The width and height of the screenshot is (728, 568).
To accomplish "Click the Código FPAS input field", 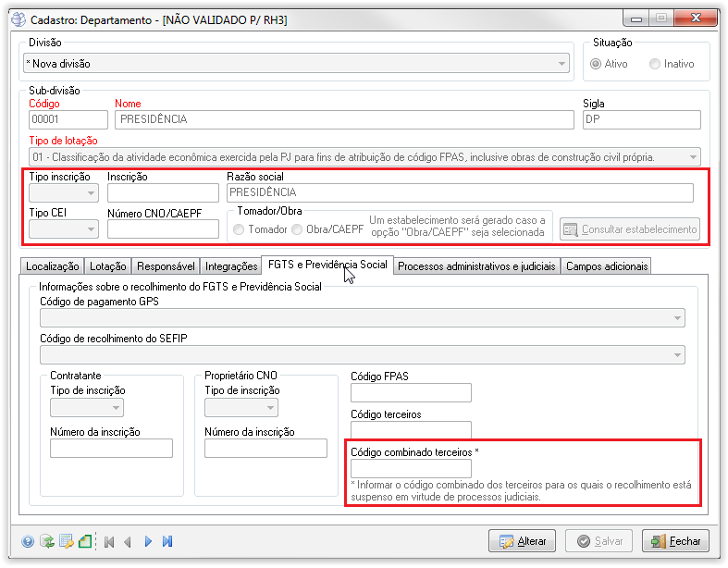I will (x=412, y=393).
